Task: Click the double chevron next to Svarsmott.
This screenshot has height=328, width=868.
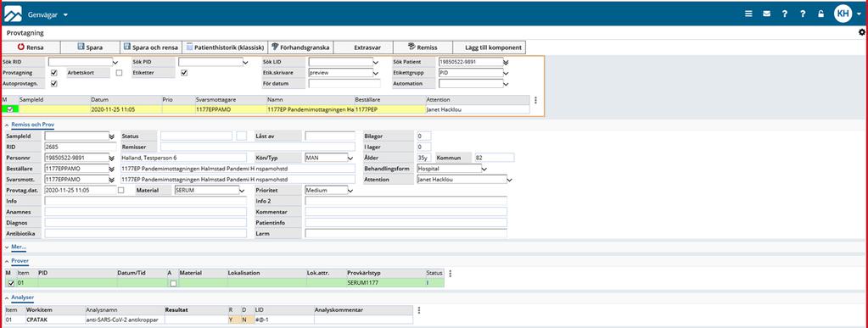Action: 111,179
